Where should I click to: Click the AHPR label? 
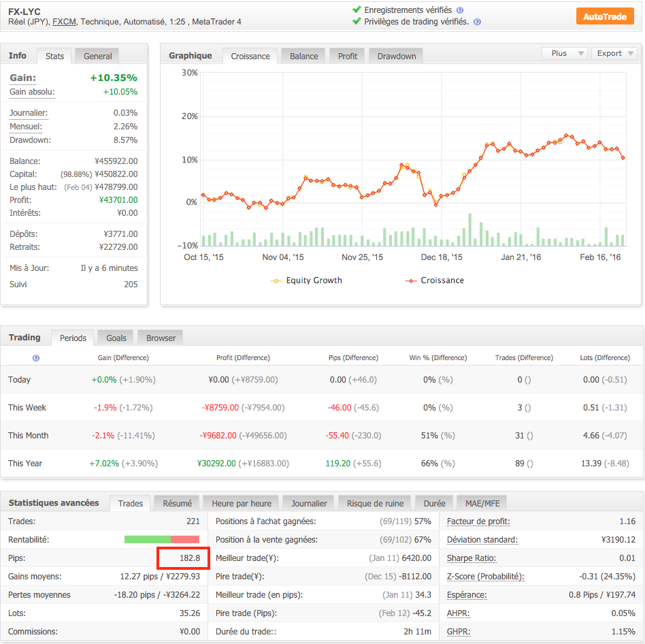(x=459, y=613)
